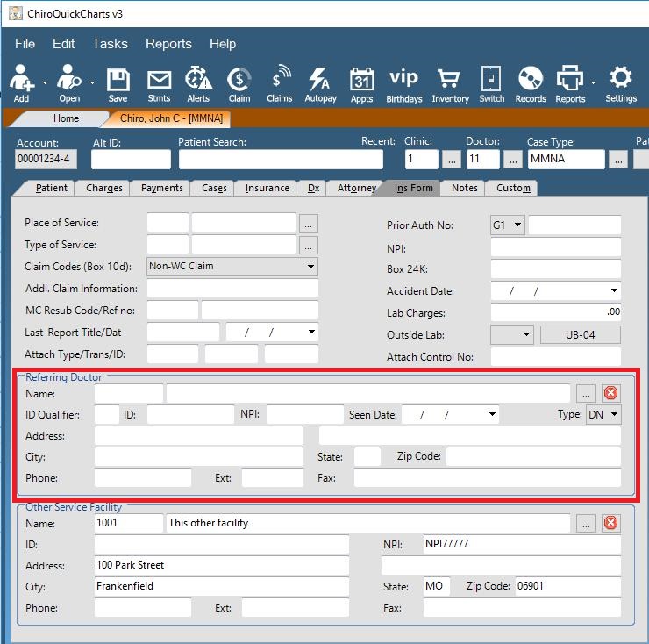Save the record with Save icon
649x644 pixels.
pos(118,85)
